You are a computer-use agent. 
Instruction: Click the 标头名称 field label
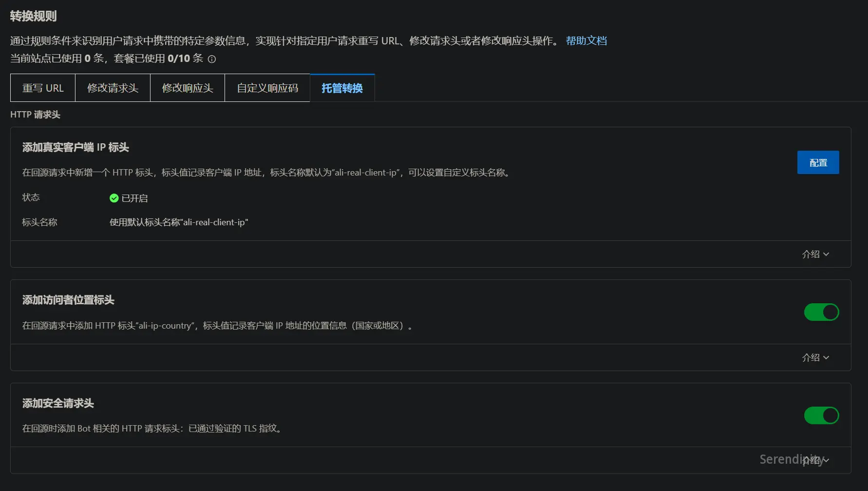pos(39,222)
